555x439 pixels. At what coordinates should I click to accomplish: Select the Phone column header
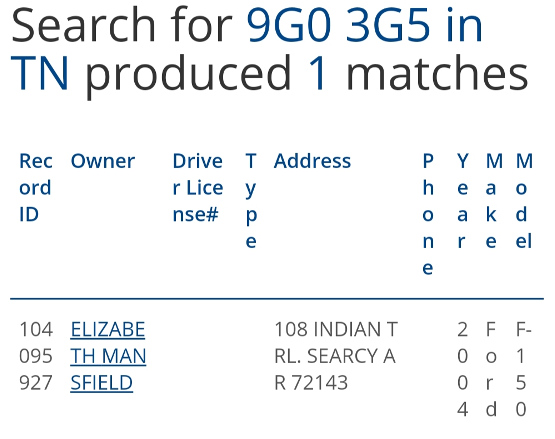(428, 214)
